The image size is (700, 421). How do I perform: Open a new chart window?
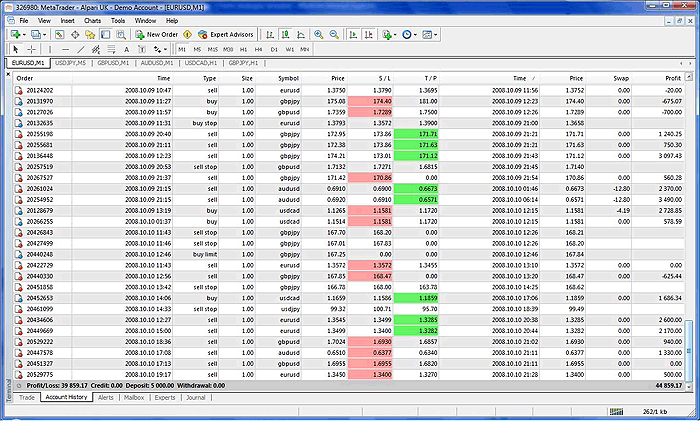point(15,34)
